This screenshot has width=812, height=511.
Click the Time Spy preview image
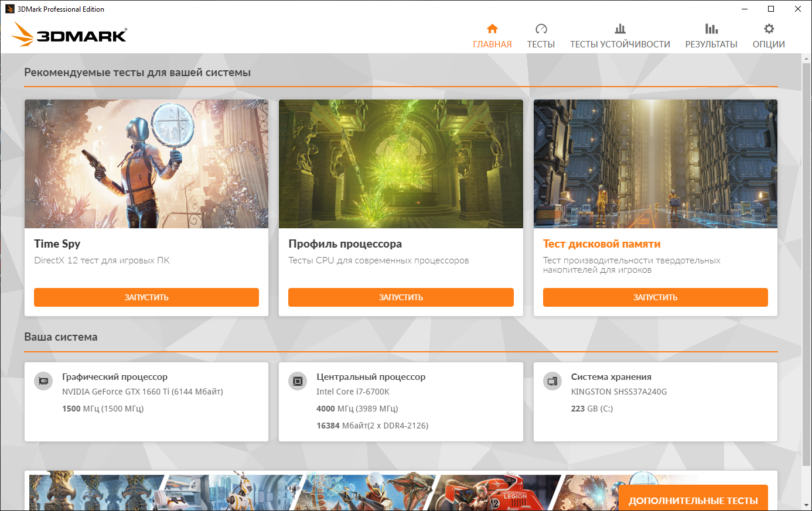click(x=146, y=164)
